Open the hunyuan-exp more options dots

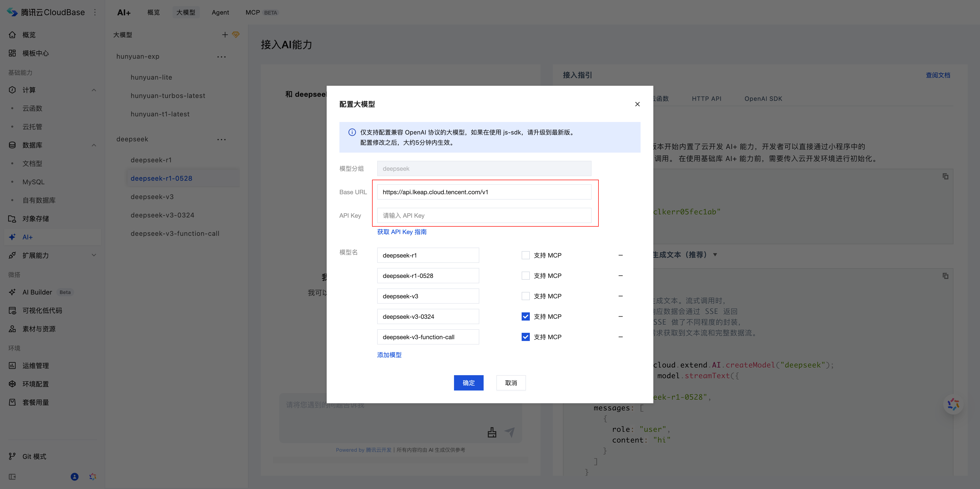point(222,57)
